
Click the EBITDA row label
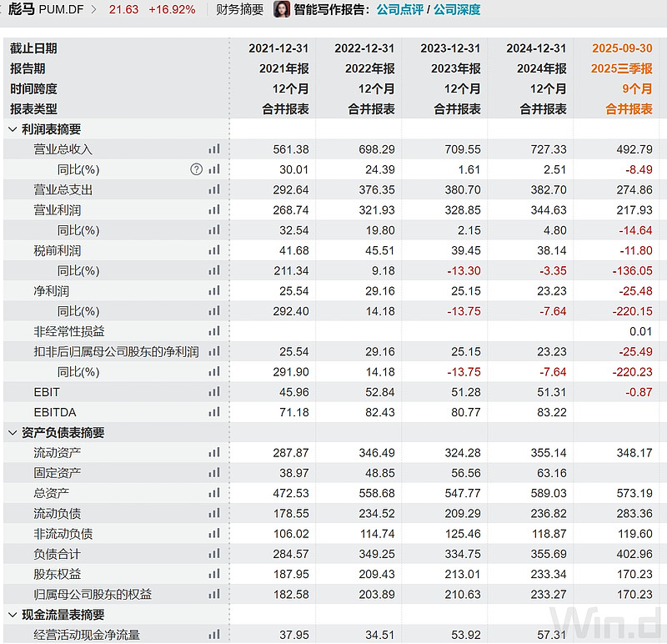click(x=55, y=412)
